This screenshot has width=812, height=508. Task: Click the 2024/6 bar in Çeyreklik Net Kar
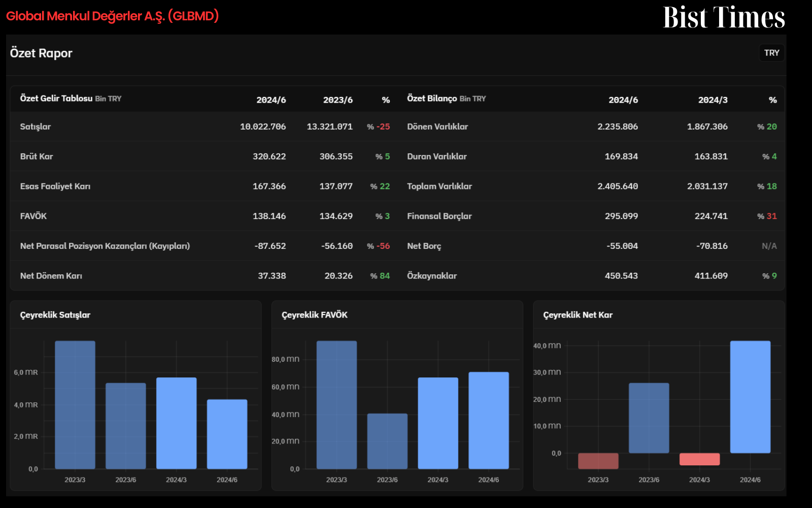pos(750,397)
